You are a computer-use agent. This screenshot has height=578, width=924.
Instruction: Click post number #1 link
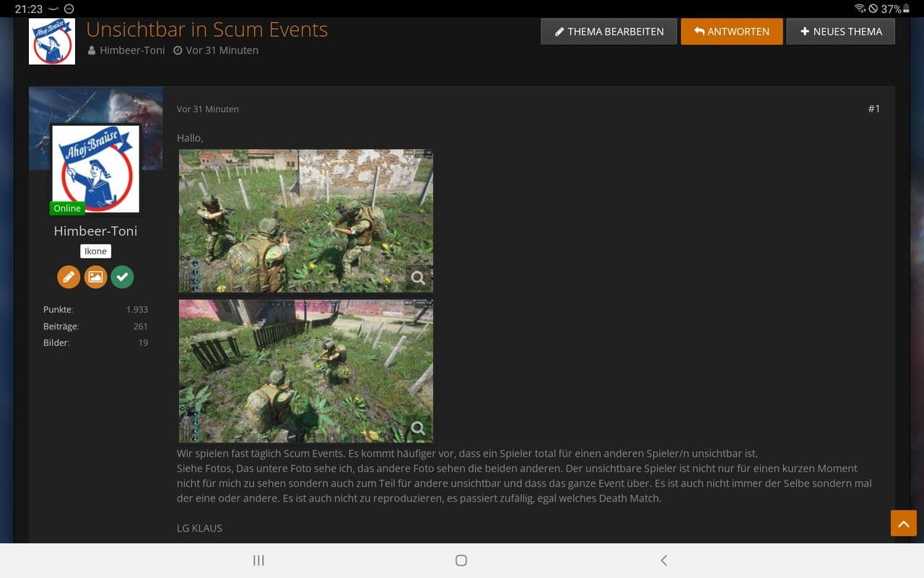pos(873,108)
